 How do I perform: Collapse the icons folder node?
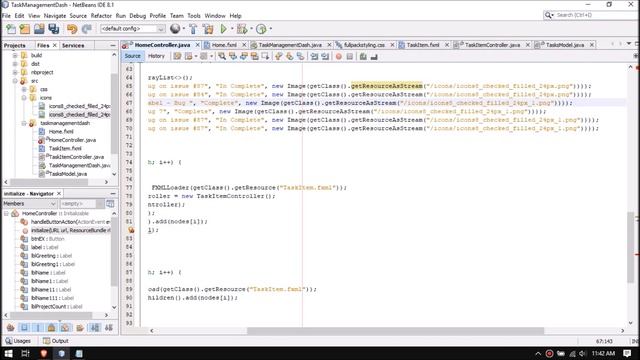point(24,98)
